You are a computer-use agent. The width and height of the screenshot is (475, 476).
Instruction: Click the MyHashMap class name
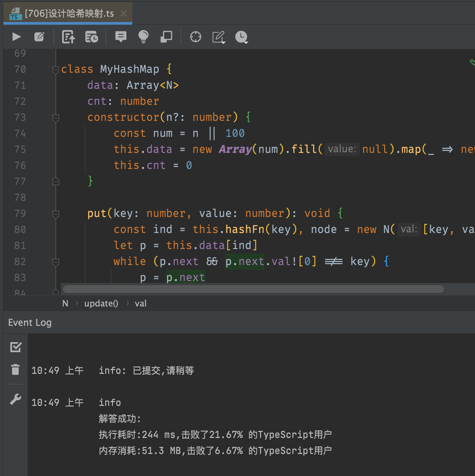130,69
